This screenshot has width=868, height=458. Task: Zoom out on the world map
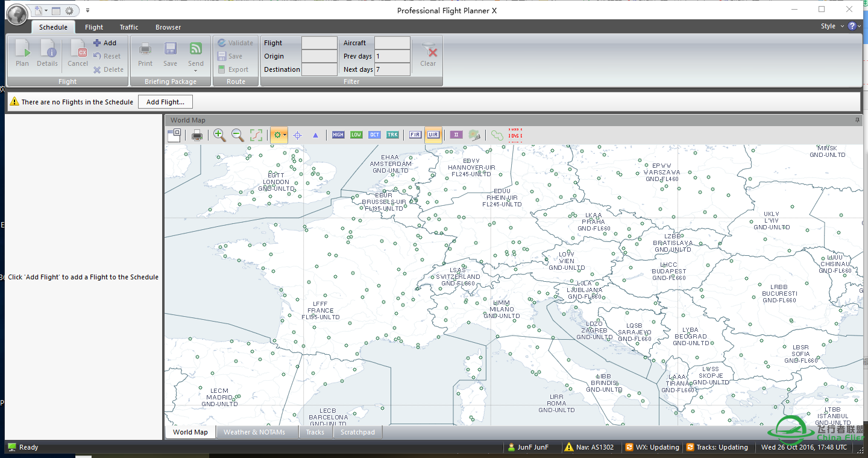click(238, 135)
